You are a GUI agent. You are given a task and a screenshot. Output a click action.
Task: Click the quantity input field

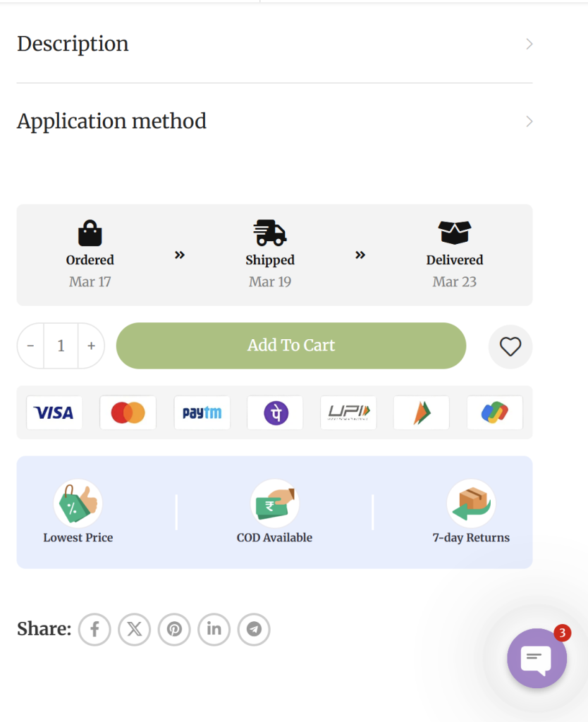click(61, 345)
